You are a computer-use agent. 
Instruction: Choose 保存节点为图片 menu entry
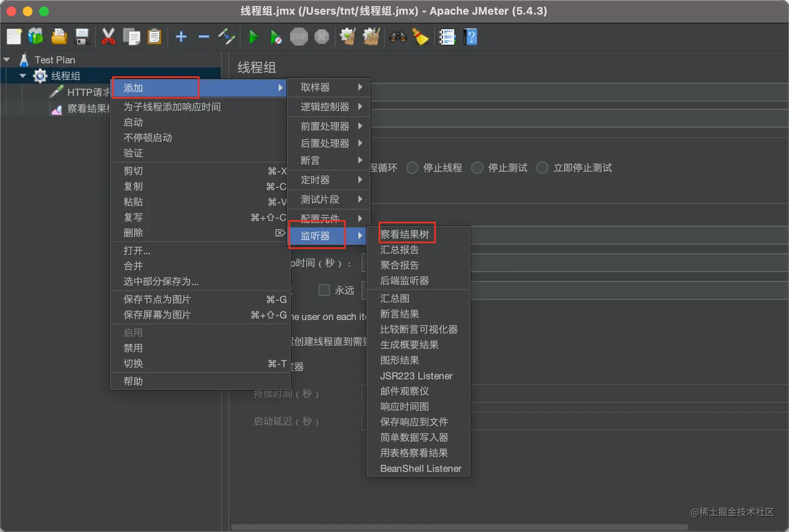point(199,299)
